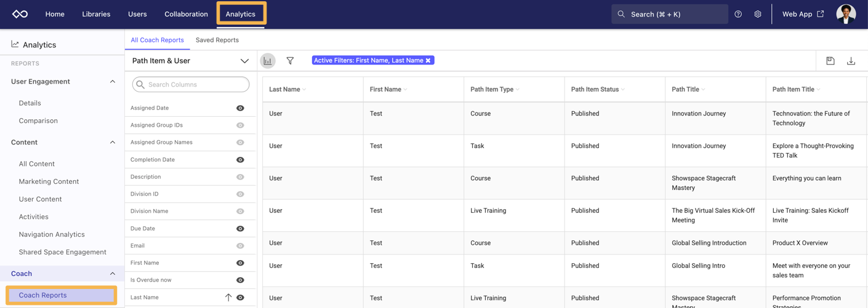868x308 pixels.
Task: Switch to the Saved Reports tab
Action: coord(217,40)
